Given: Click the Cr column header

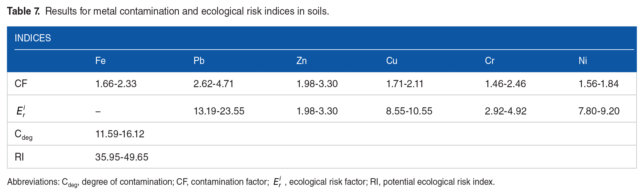Looking at the screenshot, I should pos(490,61).
